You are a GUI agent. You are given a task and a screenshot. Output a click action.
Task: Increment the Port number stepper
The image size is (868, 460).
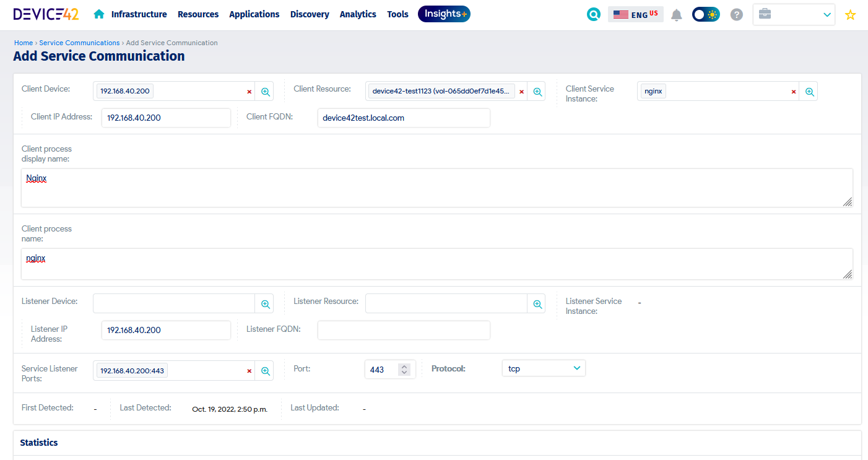[404, 367]
